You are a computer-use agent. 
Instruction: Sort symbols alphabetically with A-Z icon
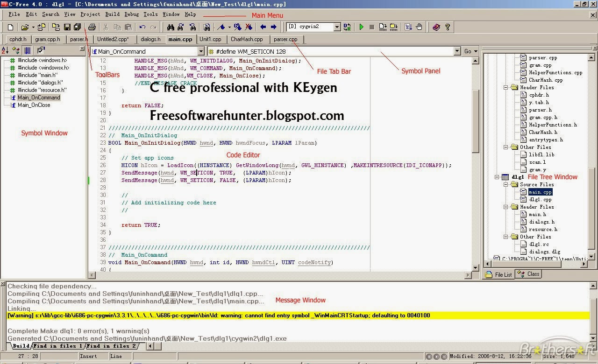coord(5,50)
